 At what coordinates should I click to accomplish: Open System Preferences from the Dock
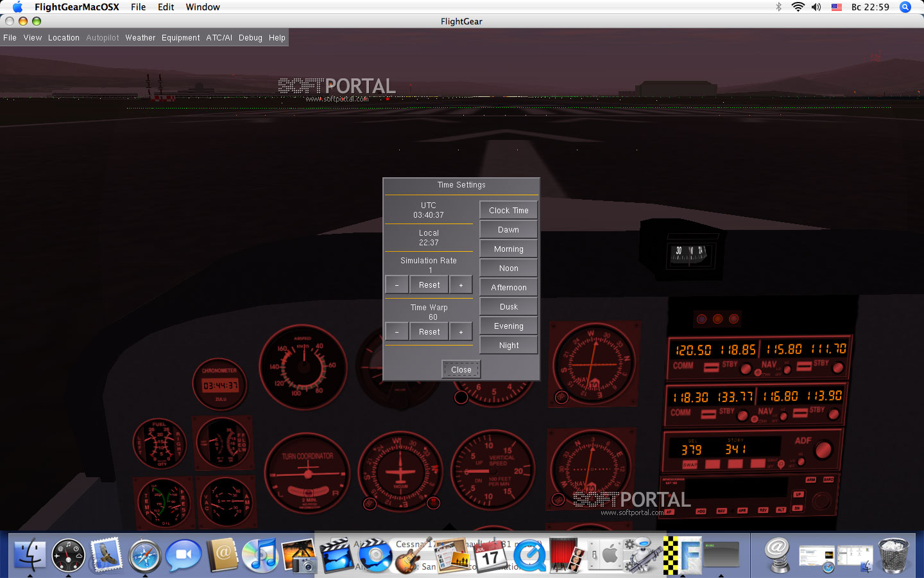[x=606, y=555]
